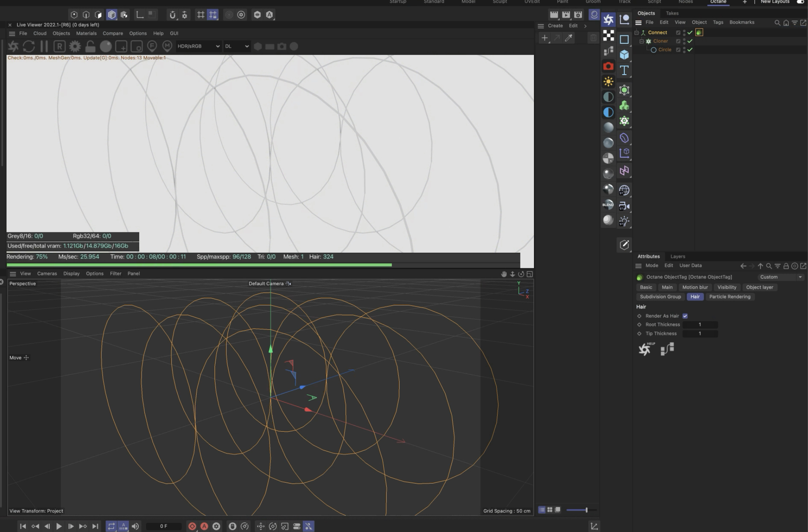Viewport: 808px width, 532px height.
Task: Pause the Live Viewer render
Action: 44,47
